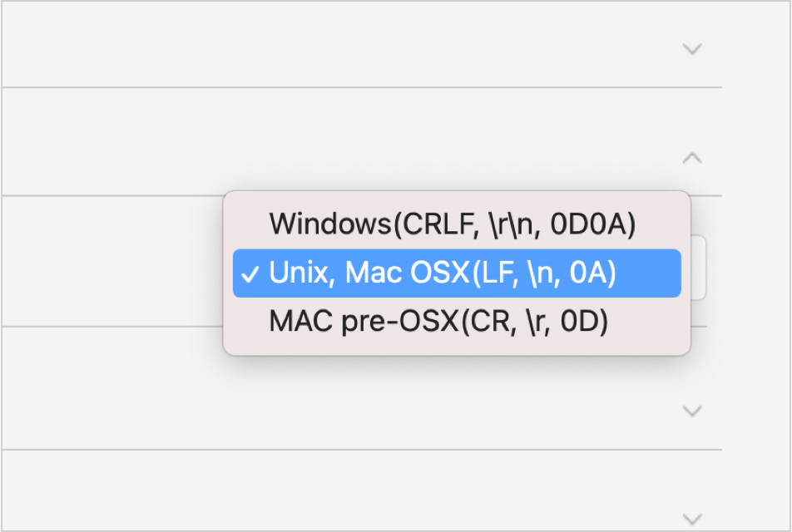Keep the highlighted LF line-ending entry
The image size is (792, 532).
(x=443, y=273)
